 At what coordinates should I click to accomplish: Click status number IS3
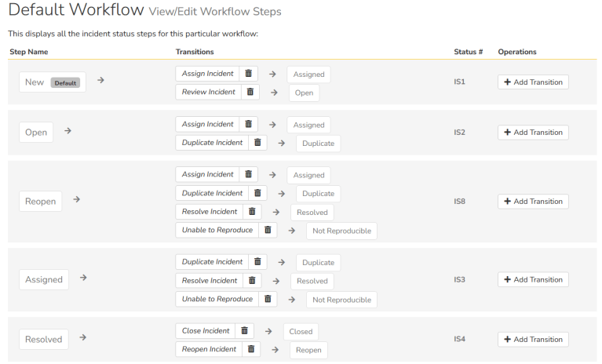(460, 279)
